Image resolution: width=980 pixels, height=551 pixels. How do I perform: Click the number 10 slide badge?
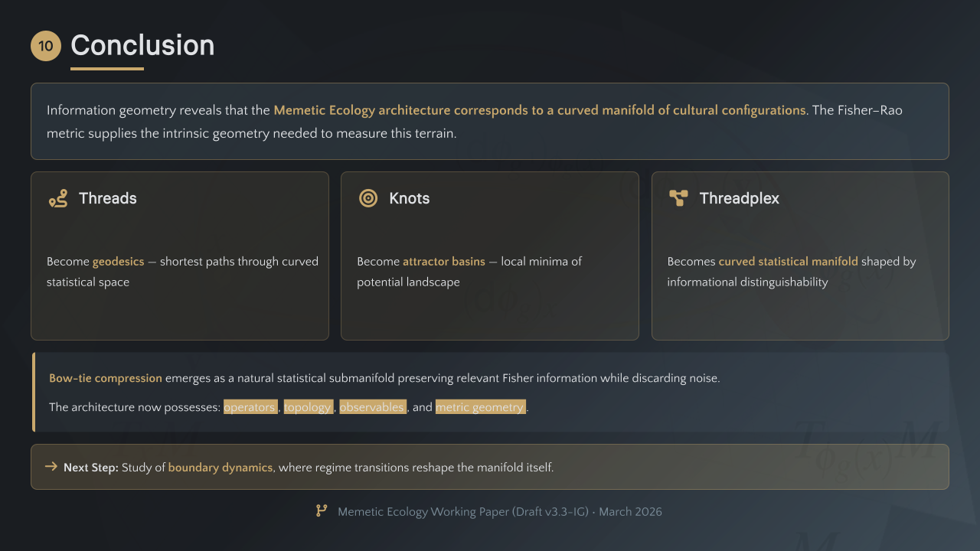point(46,46)
